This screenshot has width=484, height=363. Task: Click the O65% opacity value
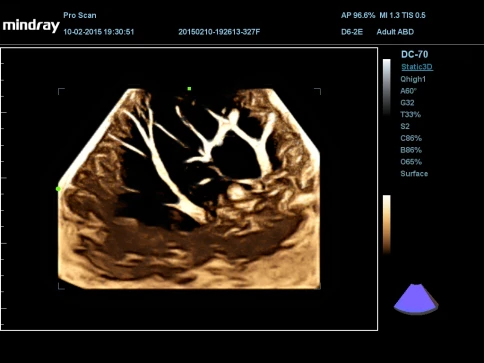(x=411, y=162)
